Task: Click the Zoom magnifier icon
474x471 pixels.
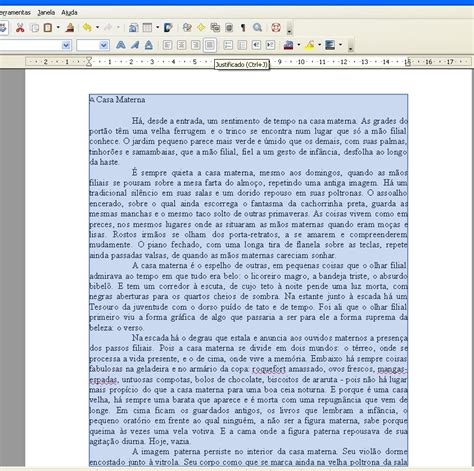Action: tap(257, 28)
